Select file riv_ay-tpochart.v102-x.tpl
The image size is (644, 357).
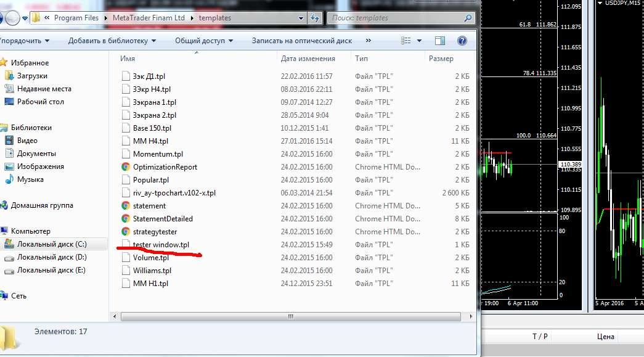coord(174,192)
